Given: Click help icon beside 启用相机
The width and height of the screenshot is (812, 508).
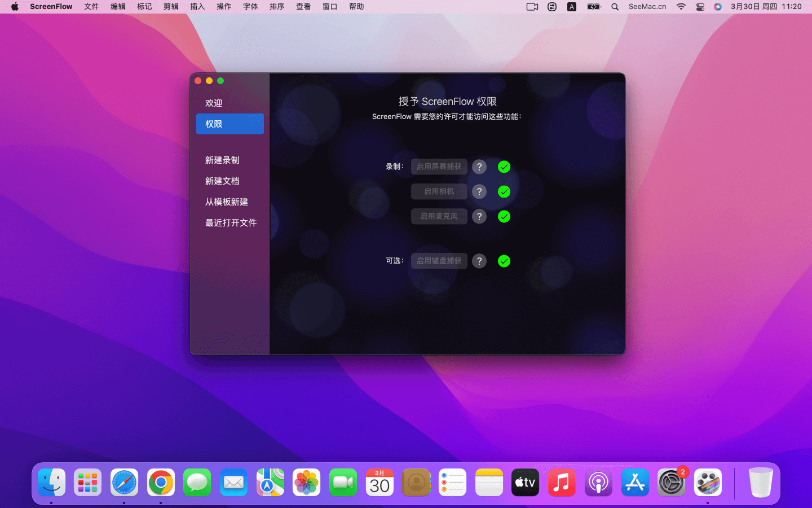Looking at the screenshot, I should [x=479, y=192].
